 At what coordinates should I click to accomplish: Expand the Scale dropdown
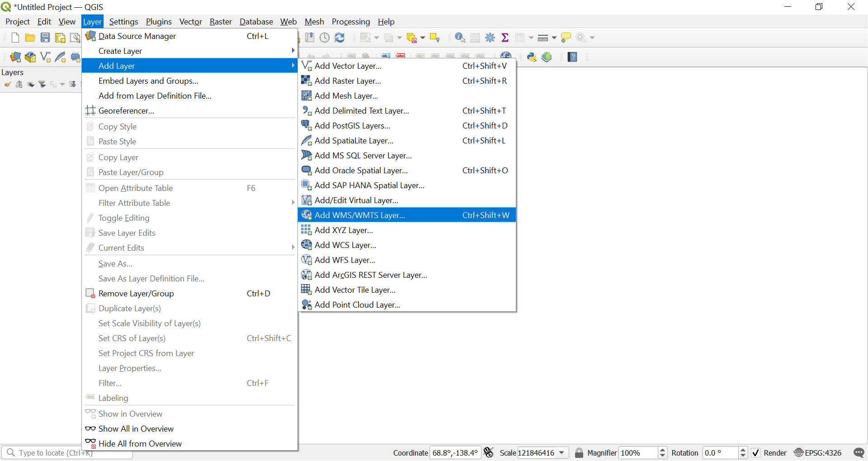pyautogui.click(x=562, y=453)
